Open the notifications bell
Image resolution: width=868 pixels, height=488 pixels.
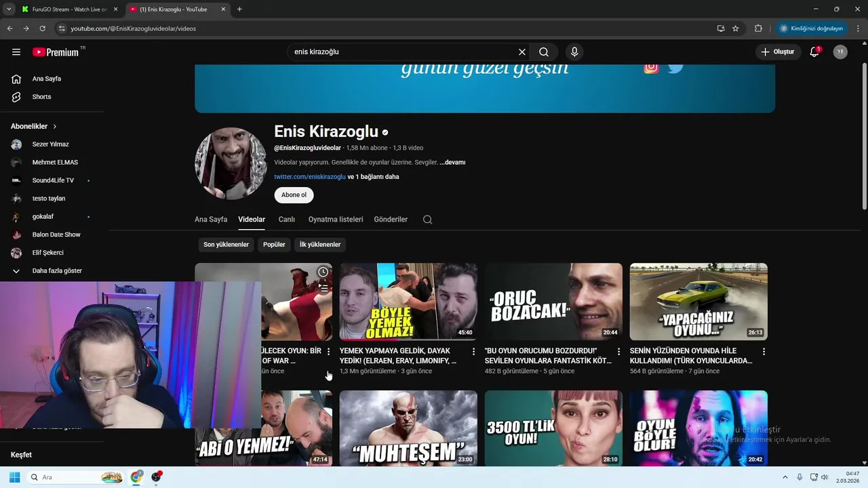[x=814, y=52]
